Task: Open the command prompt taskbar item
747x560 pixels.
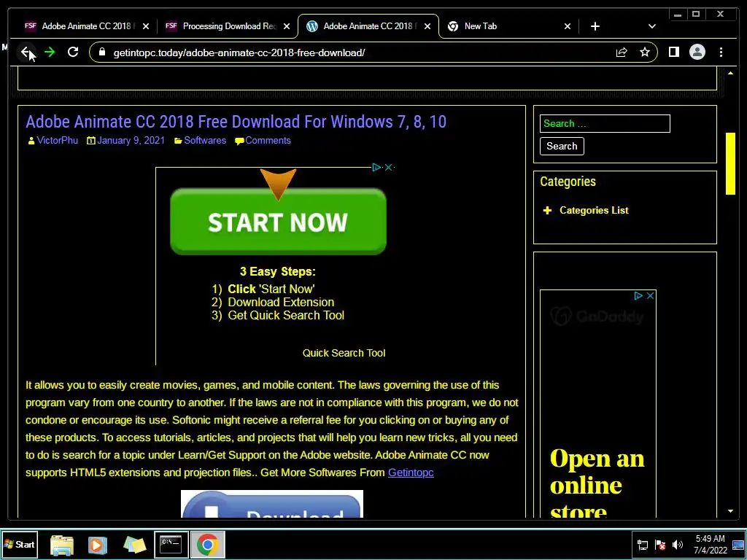Action: 171,544
